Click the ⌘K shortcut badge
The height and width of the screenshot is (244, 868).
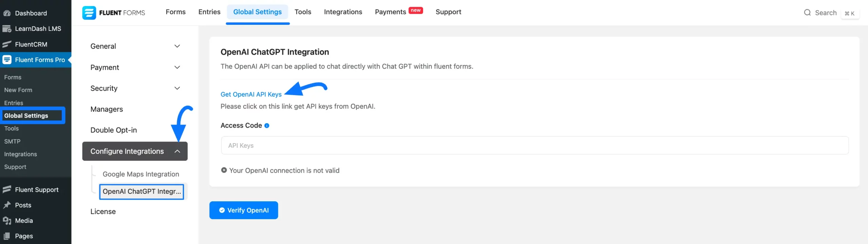(850, 13)
